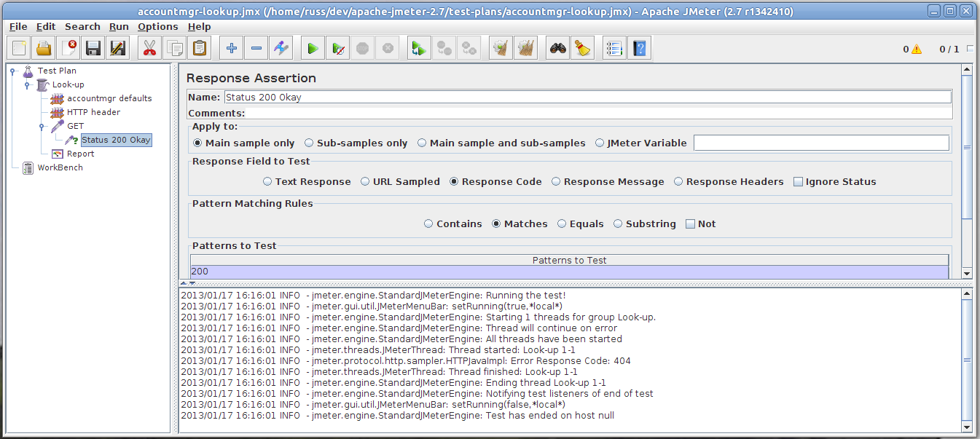
Task: Select WorkBench in the tree
Action: tap(60, 168)
